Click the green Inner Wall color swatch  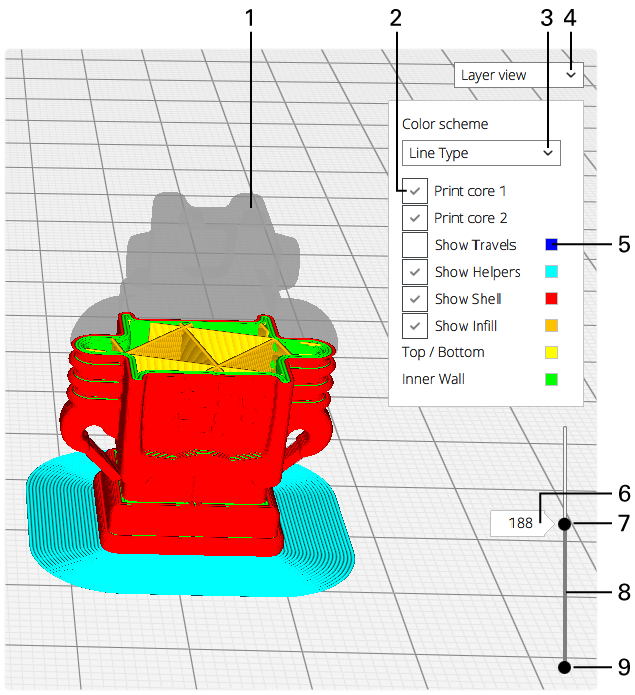551,380
